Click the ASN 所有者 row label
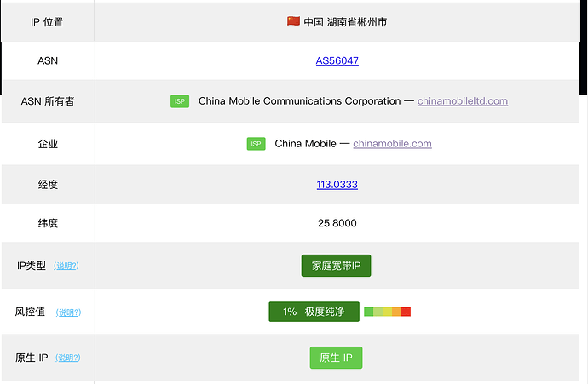The width and height of the screenshot is (588, 384). [48, 101]
